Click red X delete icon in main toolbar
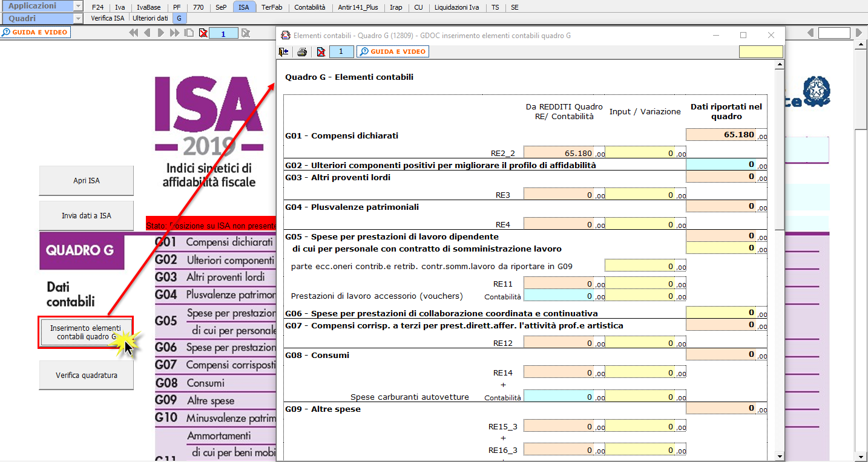 point(203,33)
